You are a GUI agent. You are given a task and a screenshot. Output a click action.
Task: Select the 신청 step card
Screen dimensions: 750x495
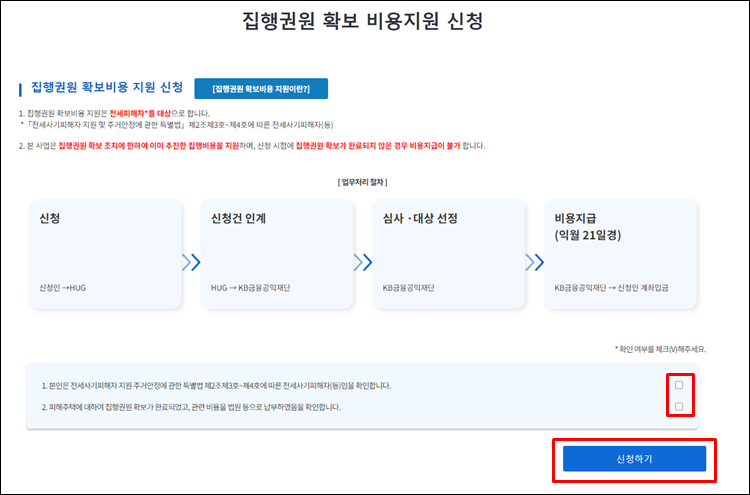coord(105,254)
